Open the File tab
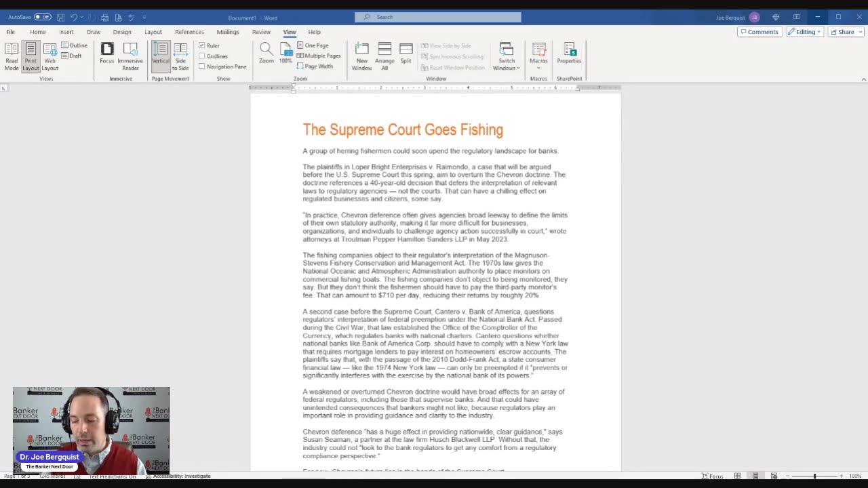The width and height of the screenshot is (868, 488). [x=11, y=32]
